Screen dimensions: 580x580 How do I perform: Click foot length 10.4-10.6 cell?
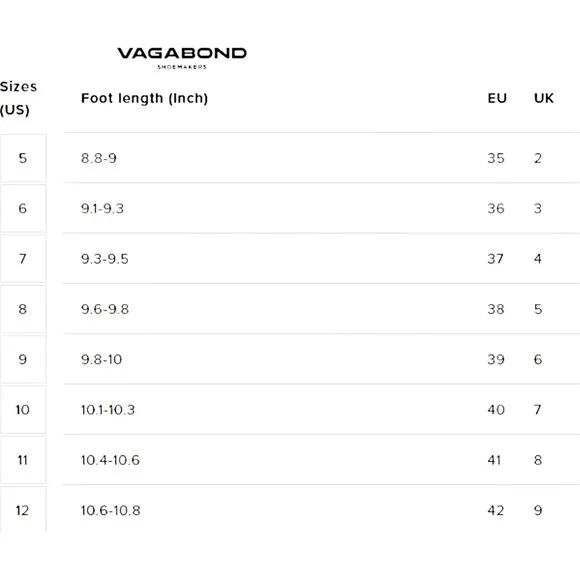pos(110,460)
